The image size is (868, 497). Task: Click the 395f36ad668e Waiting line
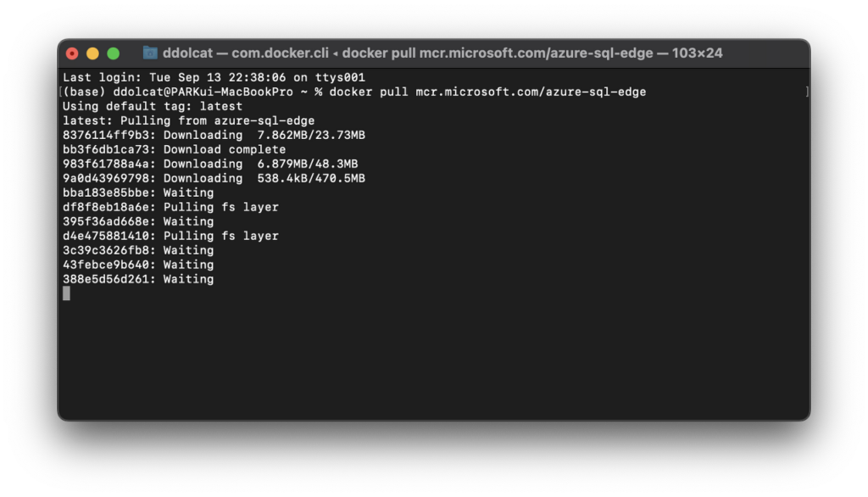(138, 221)
